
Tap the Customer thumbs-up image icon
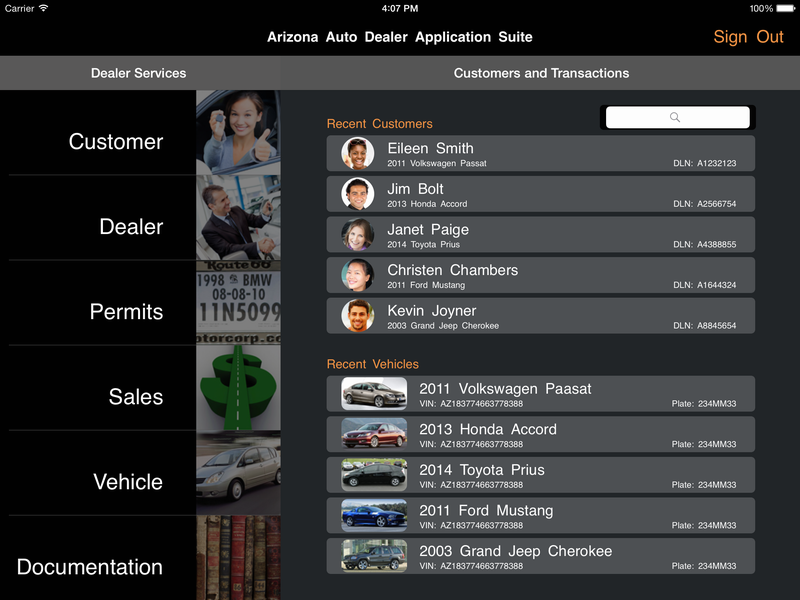(238, 133)
